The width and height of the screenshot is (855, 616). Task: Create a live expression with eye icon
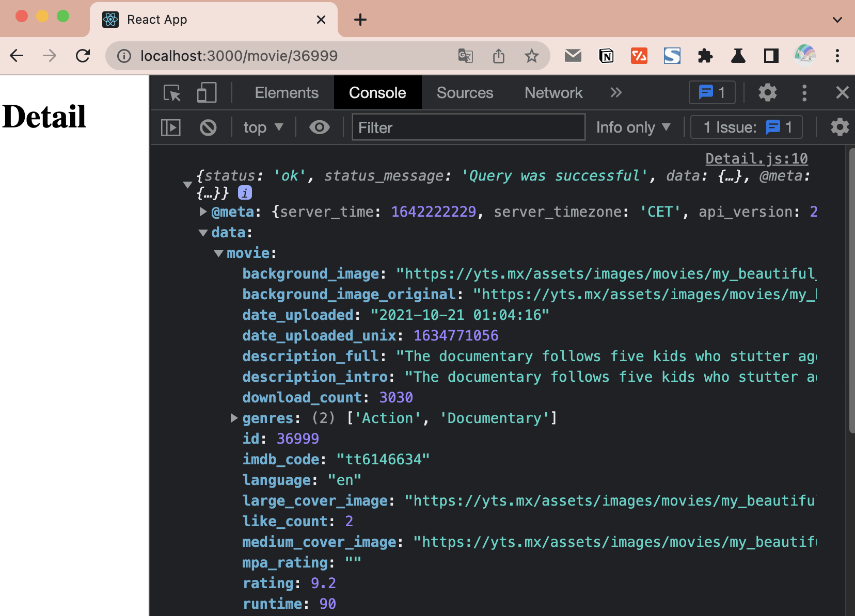tap(320, 127)
